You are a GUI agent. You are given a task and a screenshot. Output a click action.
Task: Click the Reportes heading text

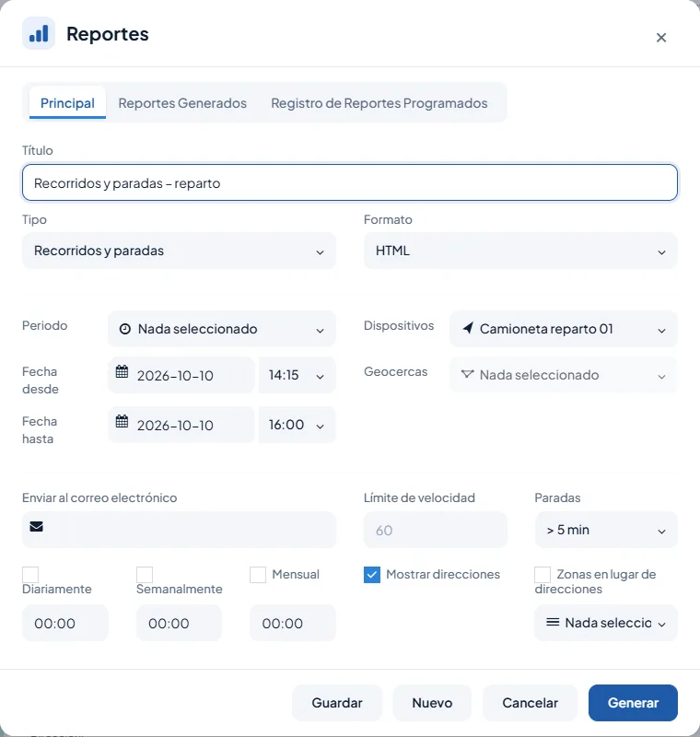tap(108, 34)
